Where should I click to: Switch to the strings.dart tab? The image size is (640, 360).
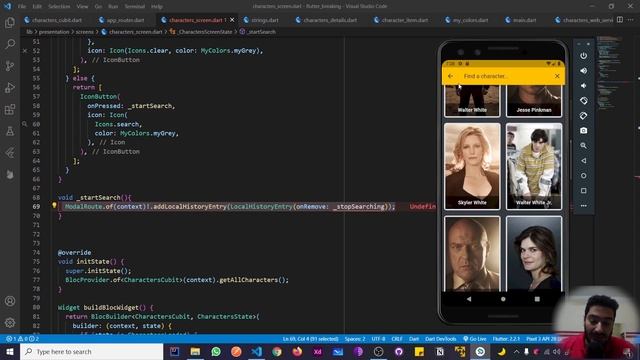tap(265, 20)
